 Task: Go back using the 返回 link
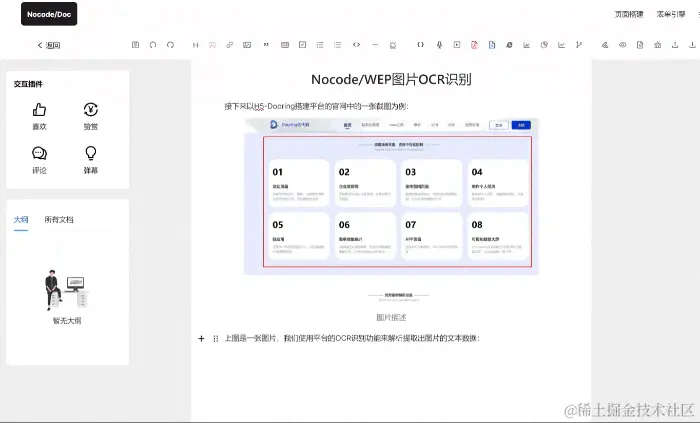click(49, 45)
